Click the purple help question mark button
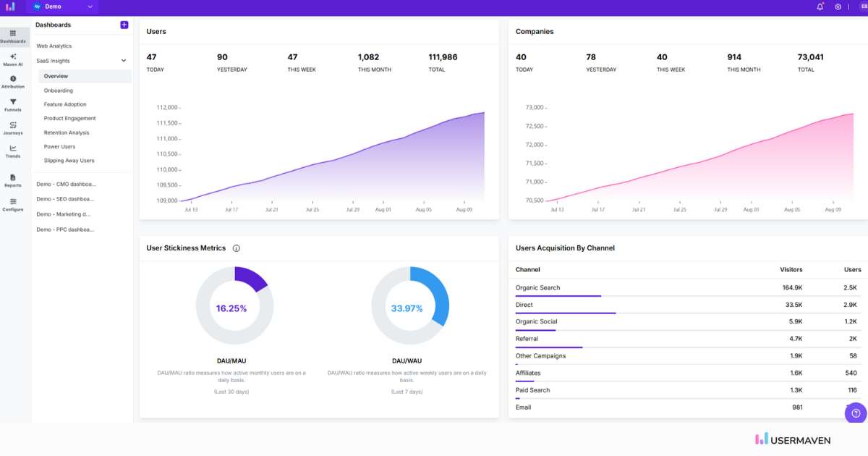This screenshot has height=456, width=868. pyautogui.click(x=856, y=413)
